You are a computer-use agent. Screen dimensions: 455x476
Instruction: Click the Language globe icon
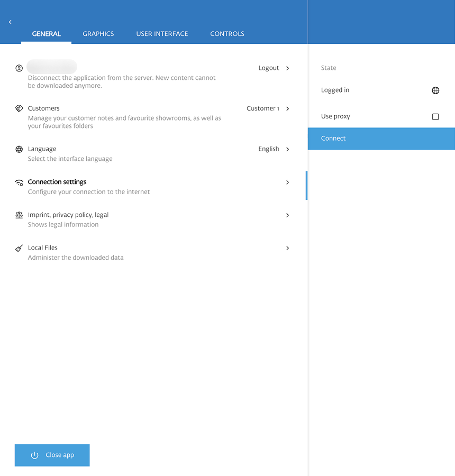coord(19,149)
